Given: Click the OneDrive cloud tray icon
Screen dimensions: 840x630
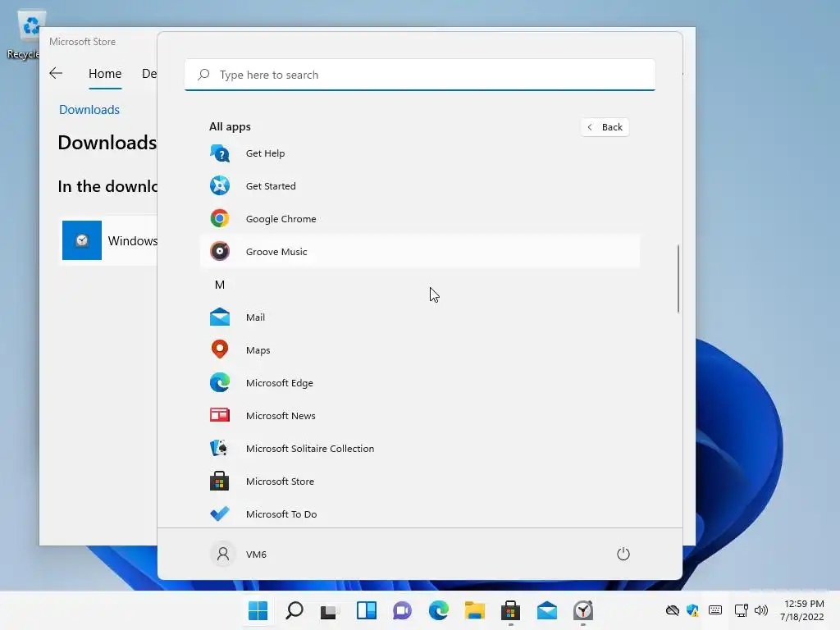Looking at the screenshot, I should point(673,610).
